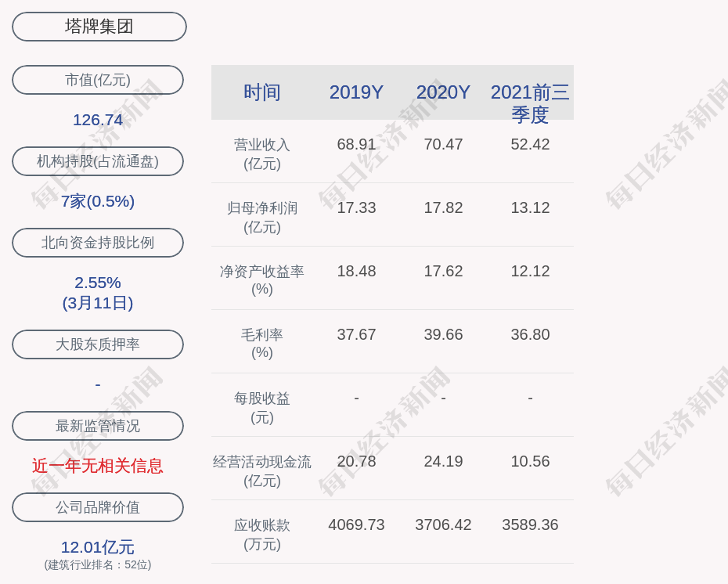
Task: Click the market value figure 126.74
Action: pyautogui.click(x=98, y=120)
